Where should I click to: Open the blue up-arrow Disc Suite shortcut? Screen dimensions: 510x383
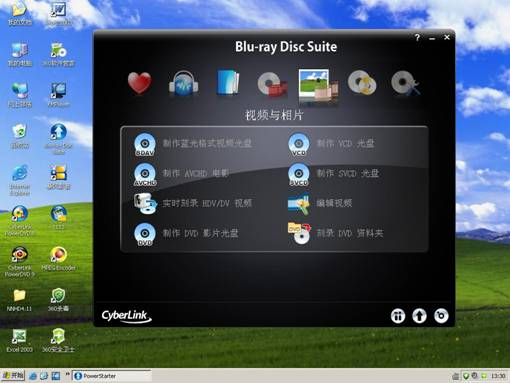click(59, 139)
